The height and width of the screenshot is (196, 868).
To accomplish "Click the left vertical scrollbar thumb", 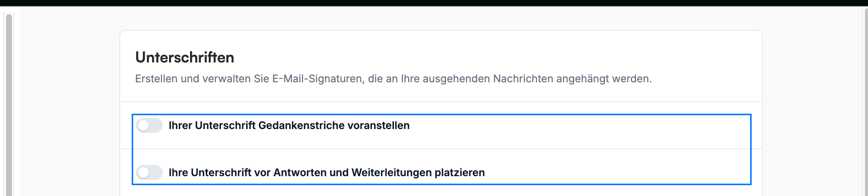I will point(9,105).
